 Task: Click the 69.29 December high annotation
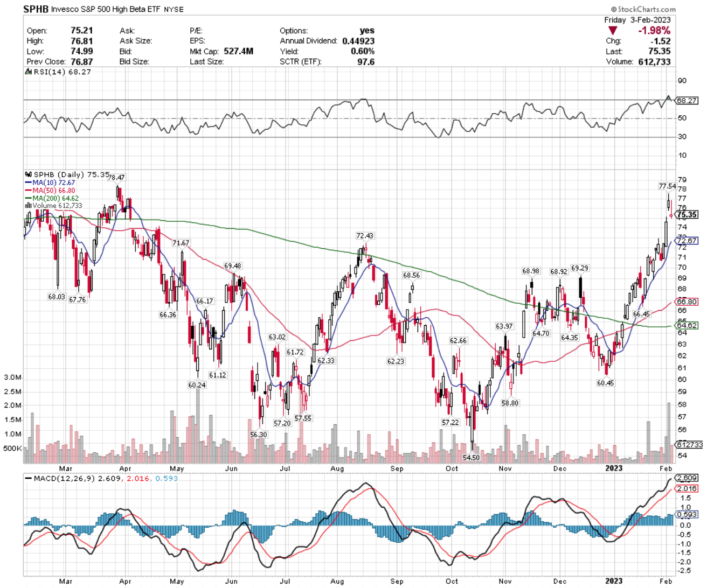point(580,268)
